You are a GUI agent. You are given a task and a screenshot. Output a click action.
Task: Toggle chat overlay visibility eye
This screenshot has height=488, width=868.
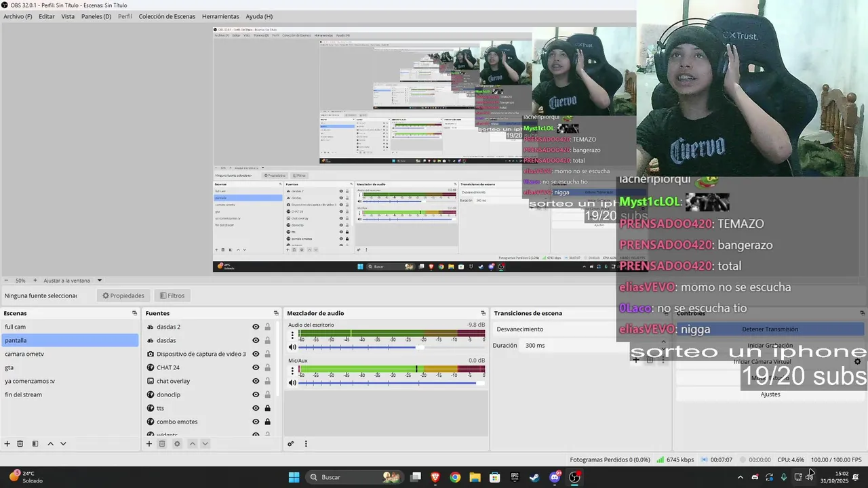pos(256,381)
